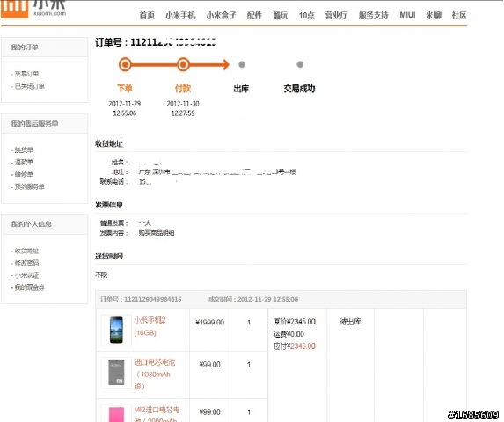Viewport: 504px width, 422px height.
Task: Open the MIUI navigation link
Action: [407, 15]
